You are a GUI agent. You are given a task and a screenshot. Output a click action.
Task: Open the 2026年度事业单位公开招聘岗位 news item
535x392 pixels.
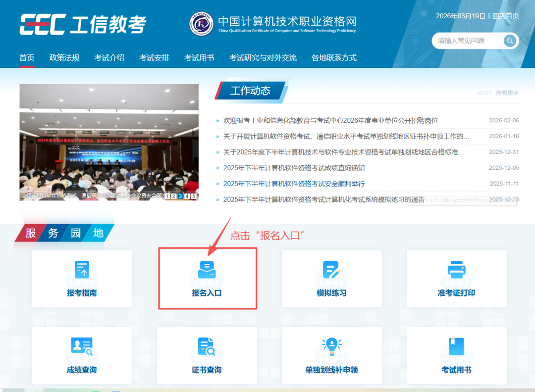click(x=330, y=120)
